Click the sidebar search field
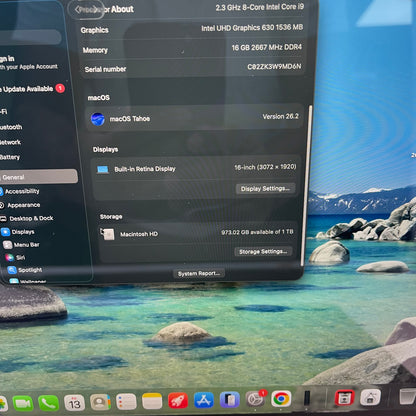 [x=31, y=37]
